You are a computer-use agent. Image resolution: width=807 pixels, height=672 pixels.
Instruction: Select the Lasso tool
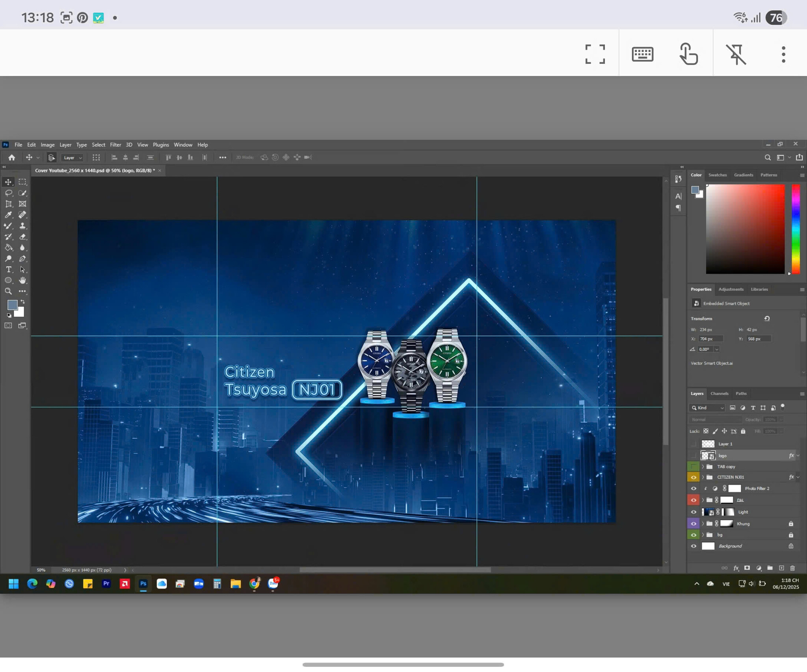8,193
